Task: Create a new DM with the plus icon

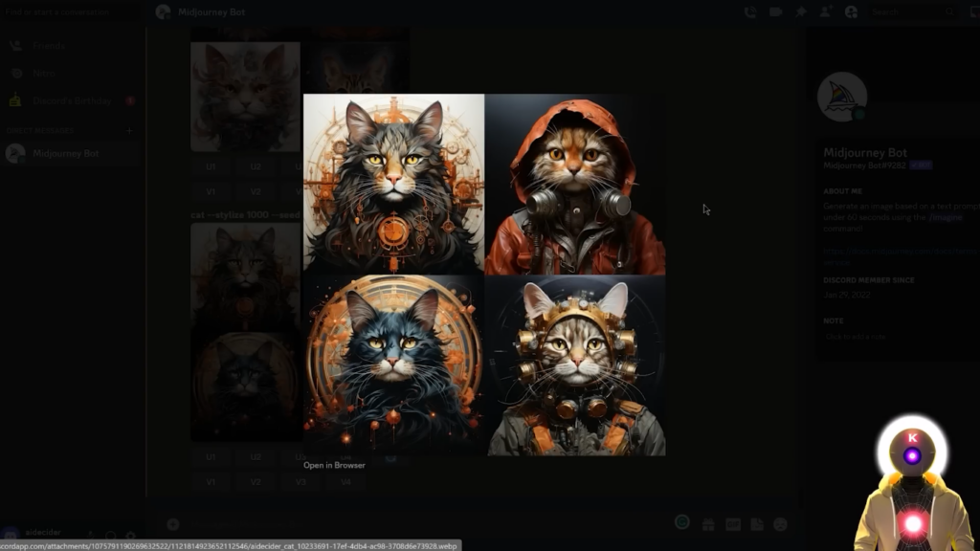Action: click(129, 130)
